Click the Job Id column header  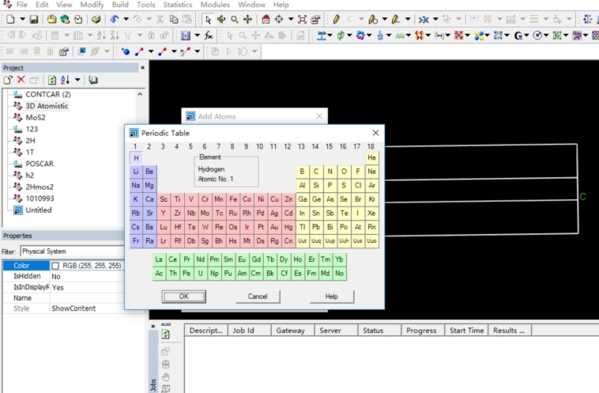pyautogui.click(x=249, y=330)
